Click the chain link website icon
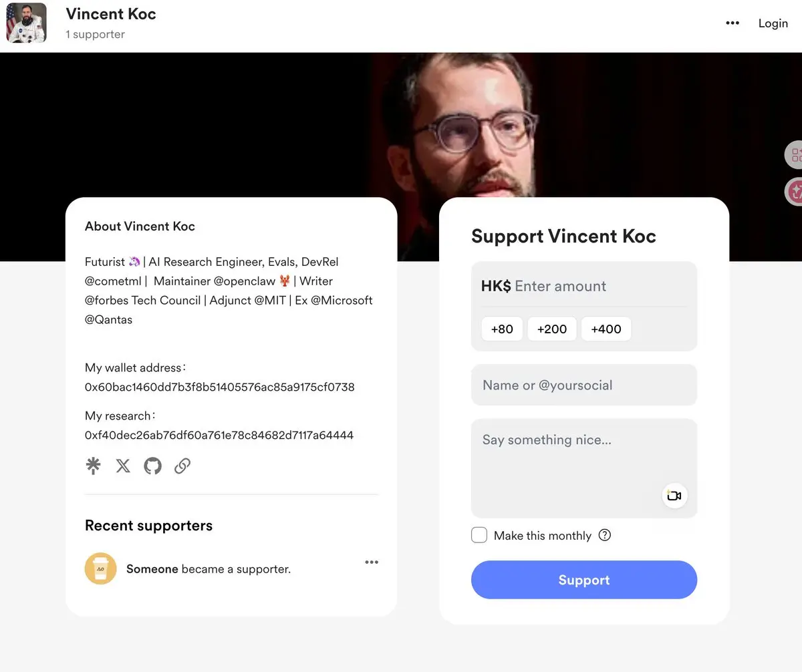This screenshot has height=672, width=802. (x=182, y=466)
